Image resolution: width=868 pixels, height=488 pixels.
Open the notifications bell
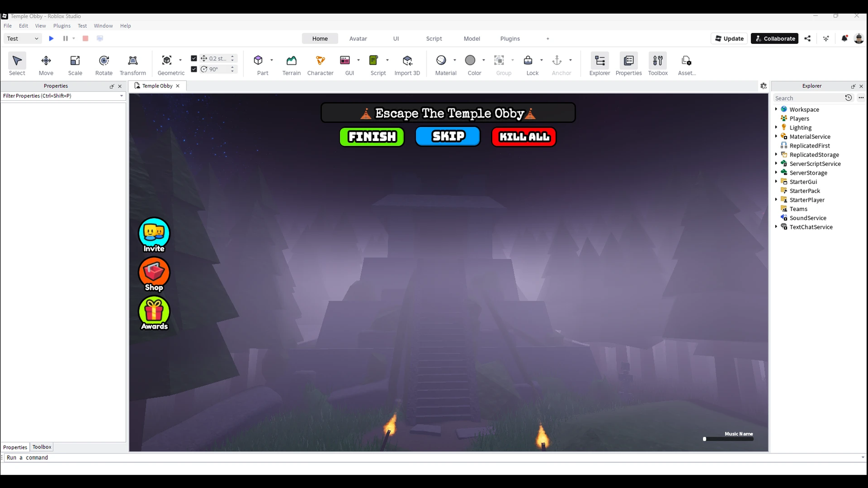[844, 38]
